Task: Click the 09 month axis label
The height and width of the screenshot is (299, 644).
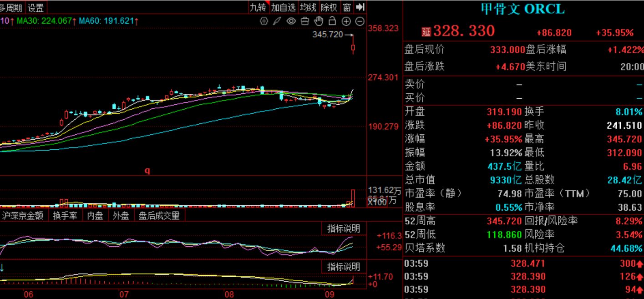Action: (330, 294)
